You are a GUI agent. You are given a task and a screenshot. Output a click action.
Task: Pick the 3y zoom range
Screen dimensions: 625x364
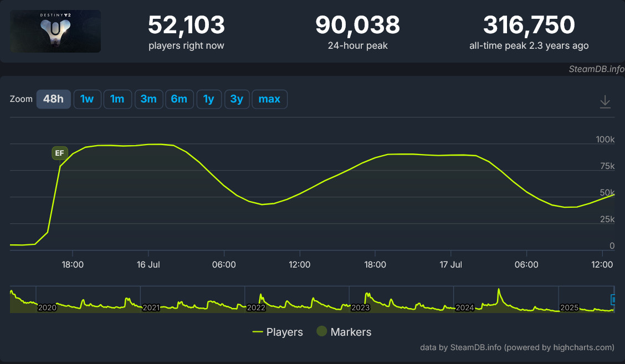[x=237, y=99]
